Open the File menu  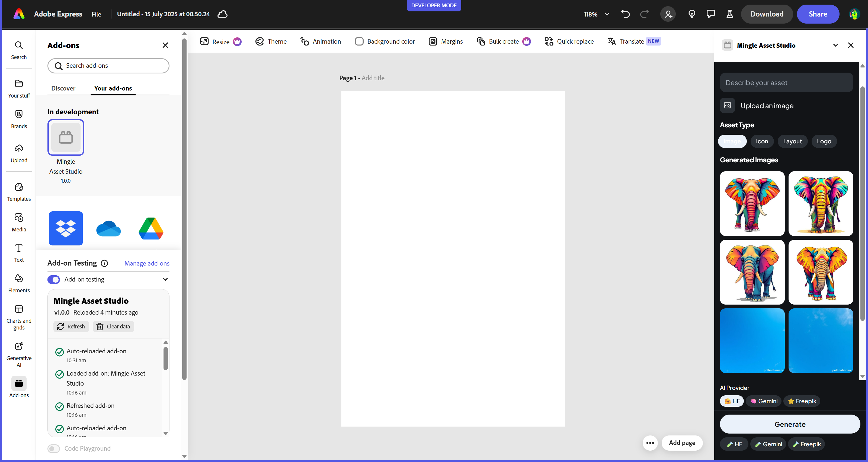(96, 14)
